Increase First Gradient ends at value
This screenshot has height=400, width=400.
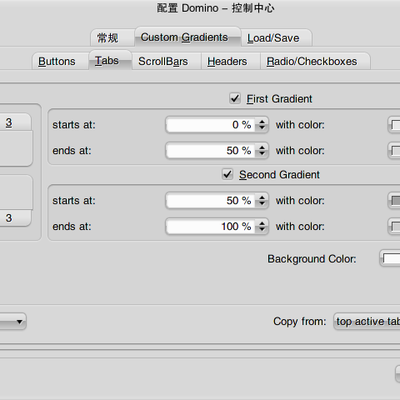(262, 147)
